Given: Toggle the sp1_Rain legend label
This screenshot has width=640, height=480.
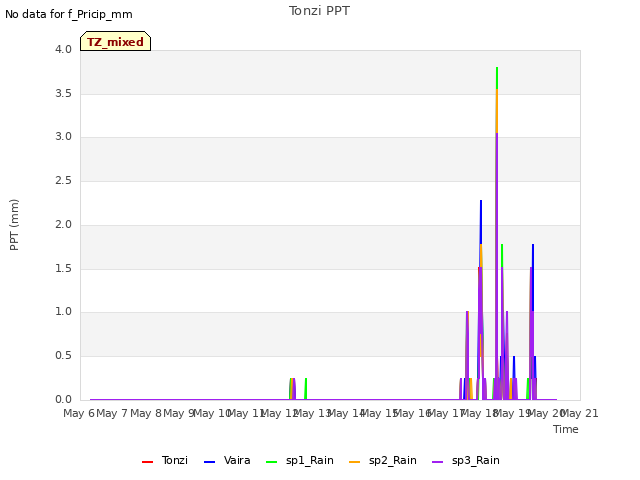Looking at the screenshot, I should coord(310,460).
